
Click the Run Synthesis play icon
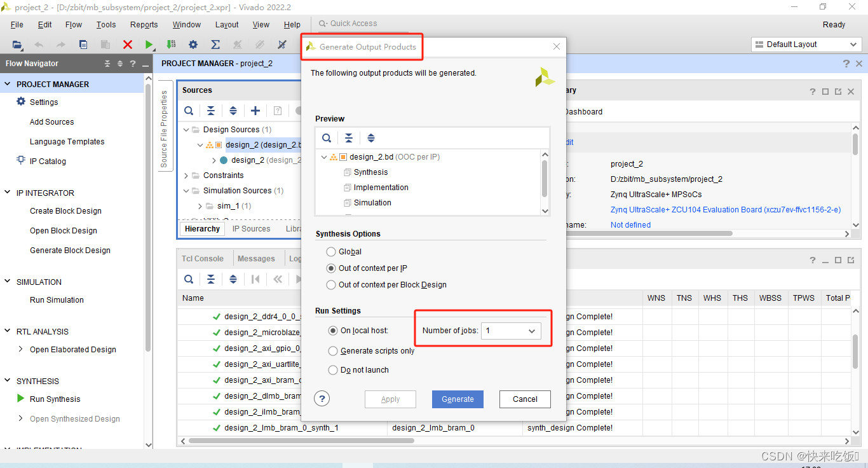pyautogui.click(x=20, y=399)
